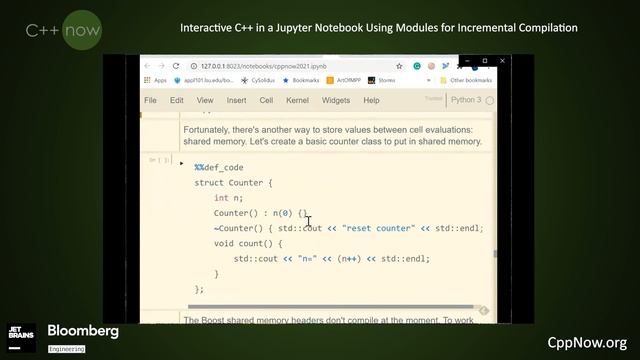Screen dimensions: 640x360
Task: Open the File menu
Action: (150, 100)
